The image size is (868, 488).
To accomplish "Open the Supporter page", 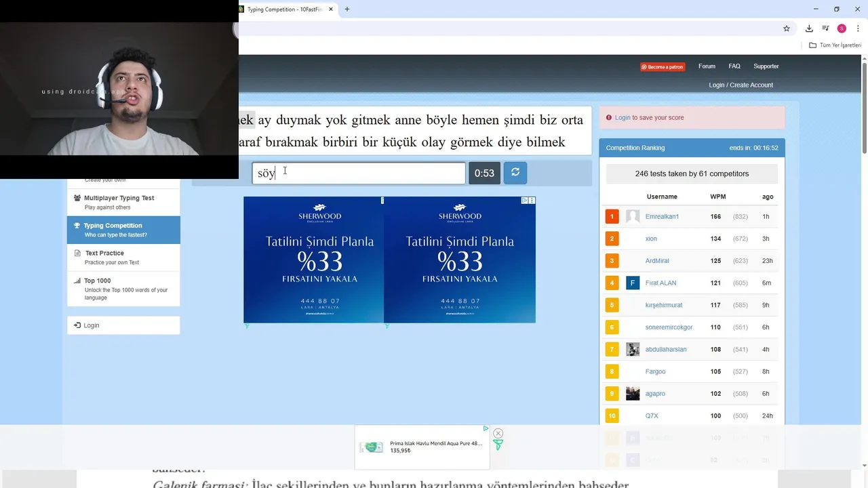I will click(766, 66).
